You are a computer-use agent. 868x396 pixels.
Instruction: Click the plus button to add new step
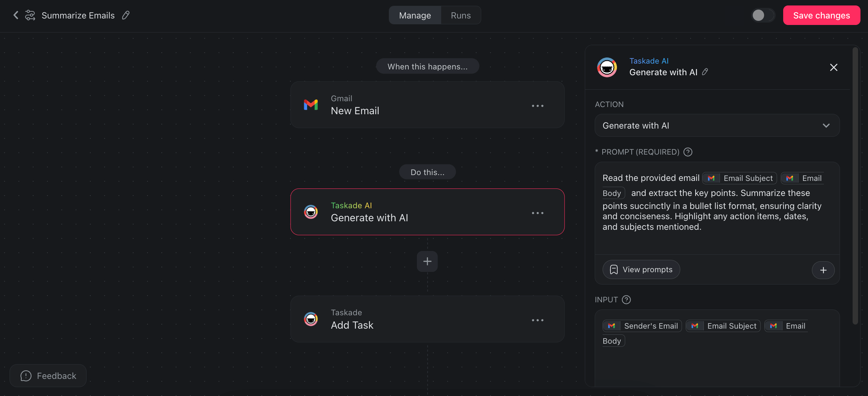(427, 261)
